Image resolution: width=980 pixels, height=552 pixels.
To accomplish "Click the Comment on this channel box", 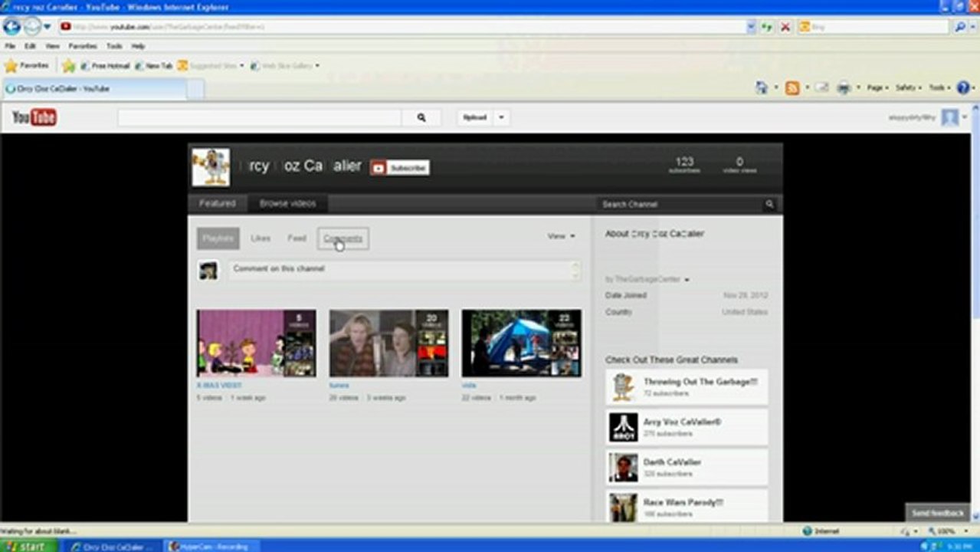I will coord(404,270).
